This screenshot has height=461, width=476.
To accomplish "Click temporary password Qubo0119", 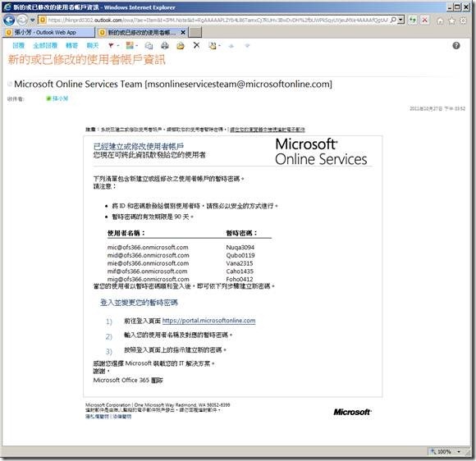I will pyautogui.click(x=240, y=255).
